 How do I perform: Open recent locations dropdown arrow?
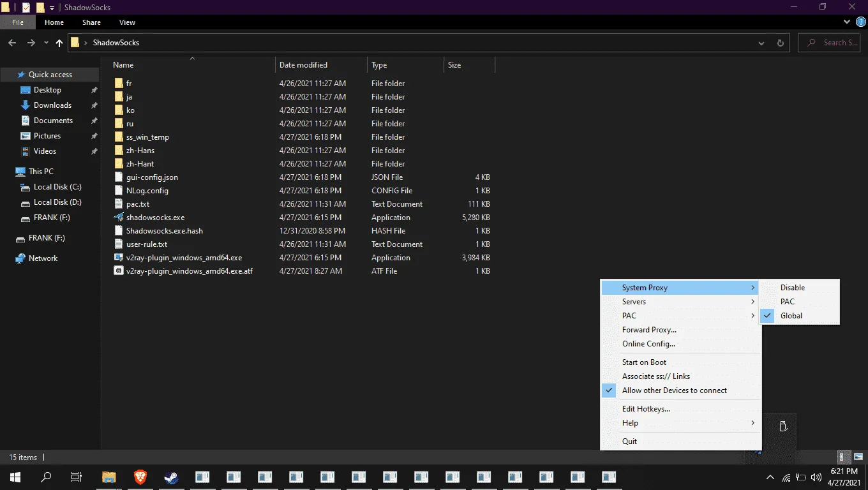click(x=46, y=43)
